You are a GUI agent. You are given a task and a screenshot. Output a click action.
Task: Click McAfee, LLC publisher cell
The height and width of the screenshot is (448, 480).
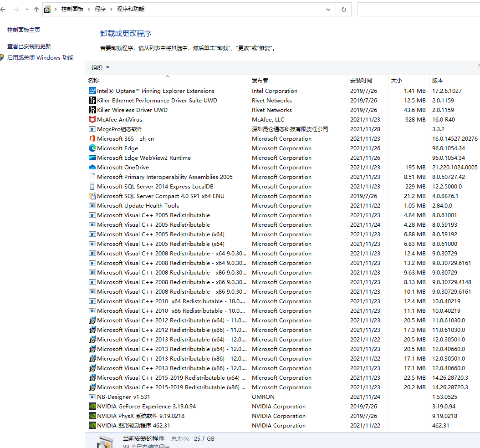tap(268, 119)
